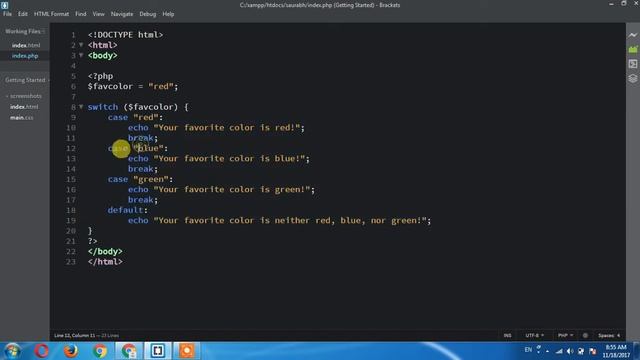Click the "neither red, blue, nor green" string
Image resolution: width=640 pixels, height=360 pixels.
(292, 220)
